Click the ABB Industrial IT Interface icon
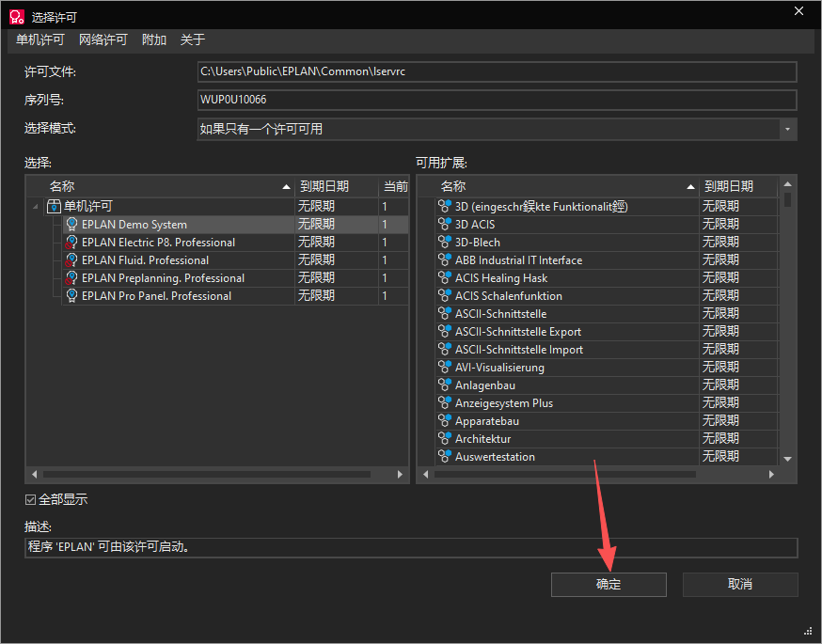822x644 pixels. click(x=446, y=260)
